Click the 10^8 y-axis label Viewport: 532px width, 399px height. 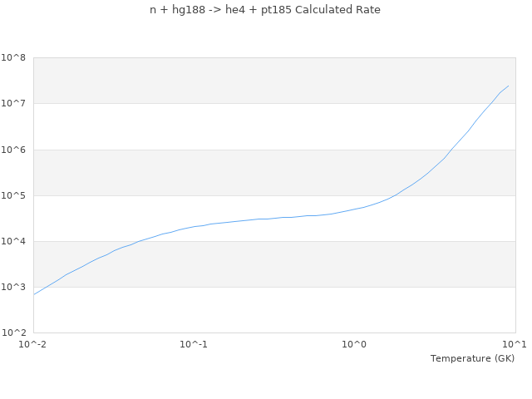click(13, 58)
